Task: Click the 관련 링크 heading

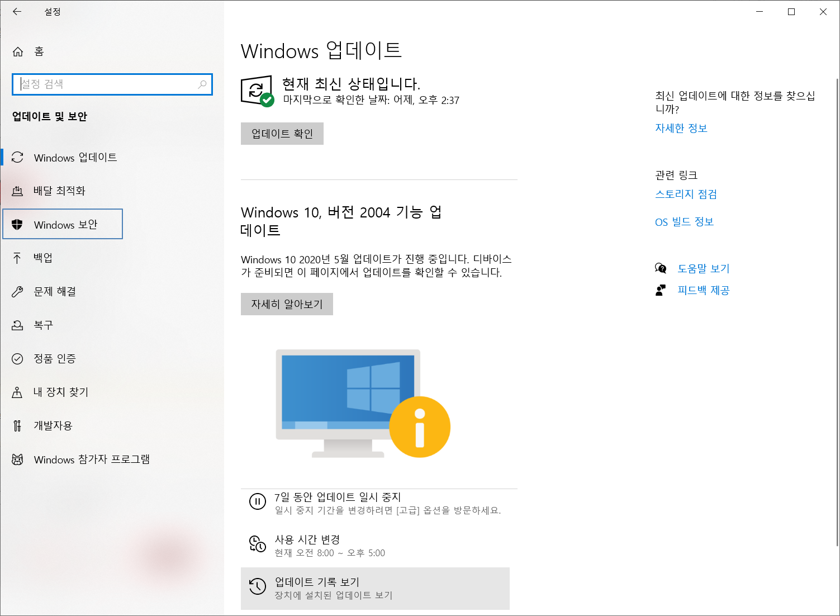Action: [676, 175]
